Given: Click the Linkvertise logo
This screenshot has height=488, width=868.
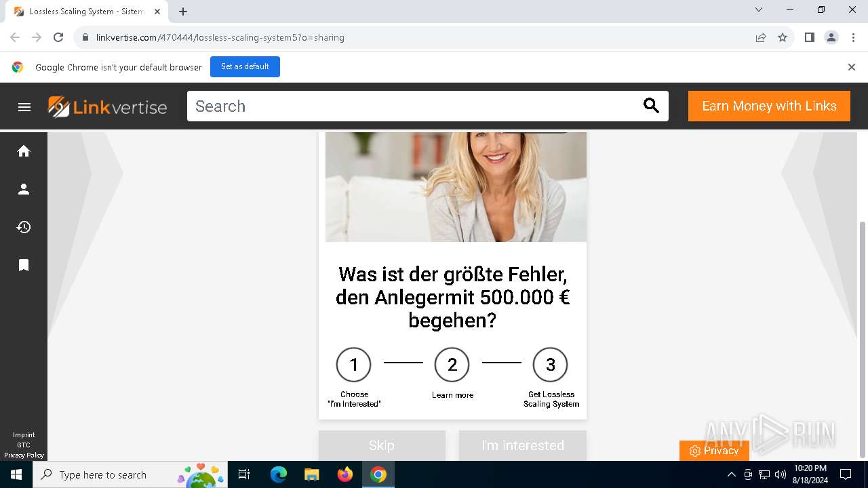Looking at the screenshot, I should point(107,106).
